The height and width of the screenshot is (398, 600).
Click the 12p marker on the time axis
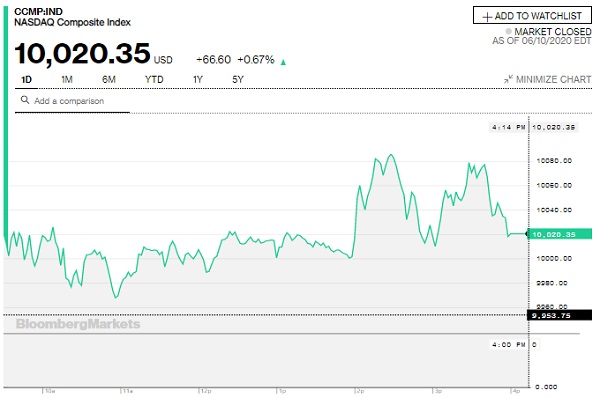tap(205, 391)
